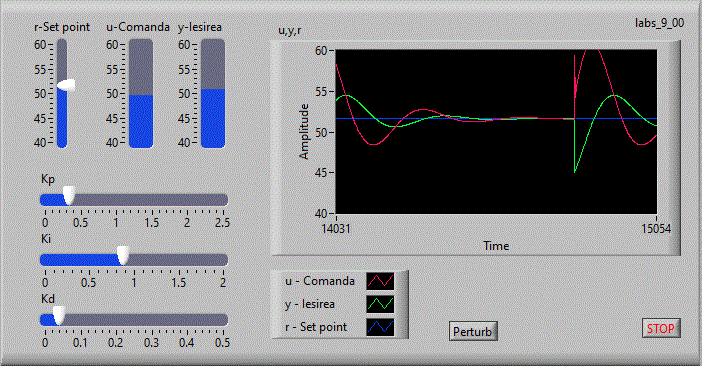Click the u - Comanda legend label

point(320,281)
